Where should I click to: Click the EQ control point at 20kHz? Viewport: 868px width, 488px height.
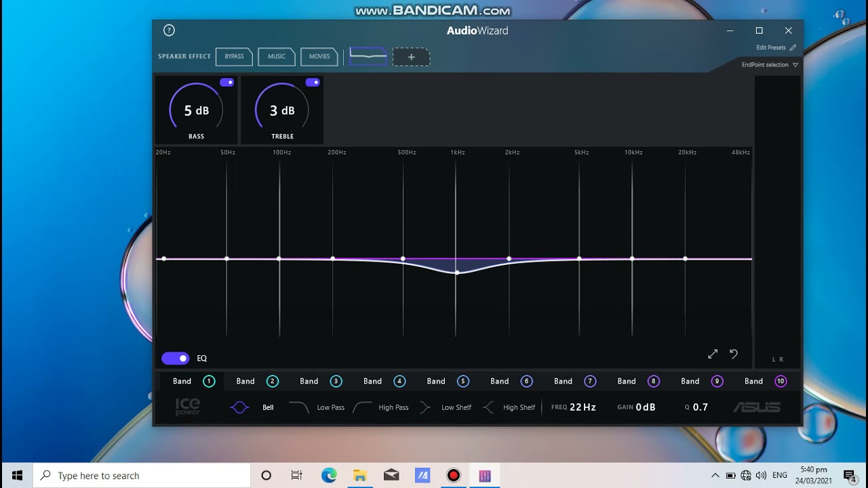[x=686, y=259]
